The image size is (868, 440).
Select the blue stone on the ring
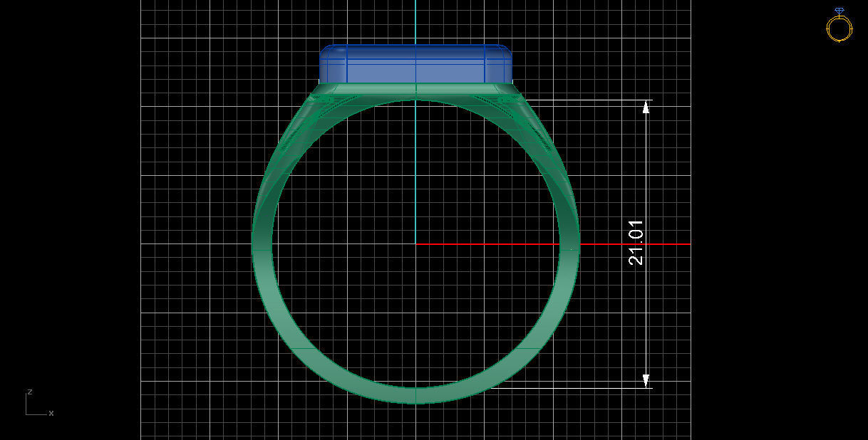coord(415,64)
